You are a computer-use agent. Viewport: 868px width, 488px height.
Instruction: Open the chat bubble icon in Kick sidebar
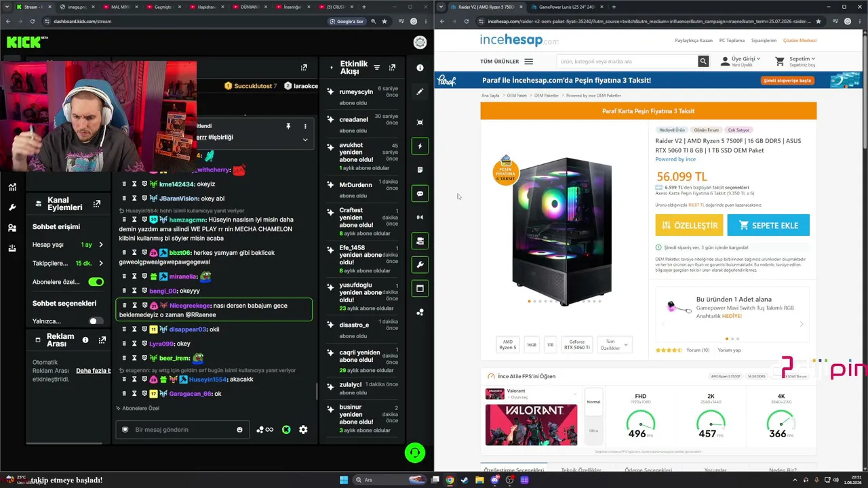point(420,194)
